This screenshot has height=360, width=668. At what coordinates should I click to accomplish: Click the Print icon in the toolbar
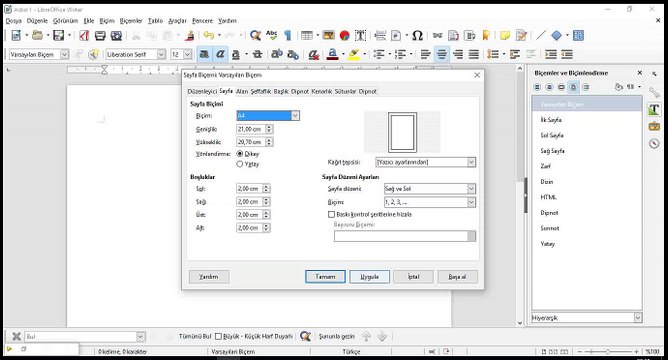click(x=100, y=36)
